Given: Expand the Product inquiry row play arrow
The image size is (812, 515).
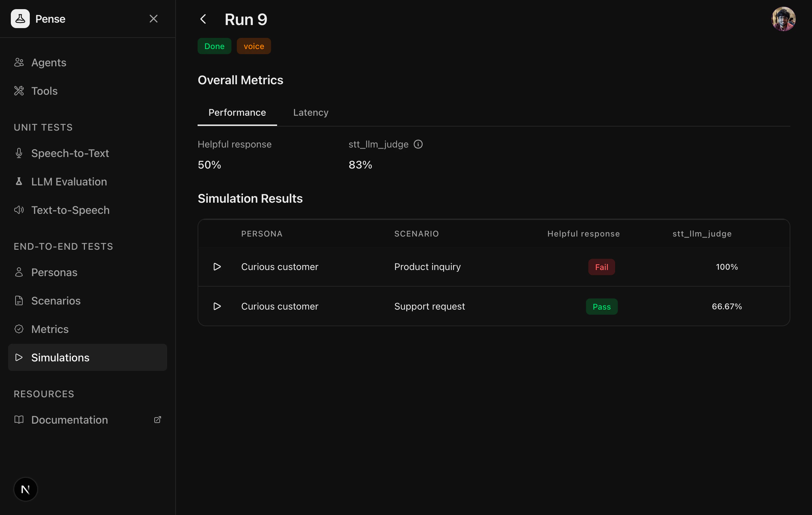Looking at the screenshot, I should [x=217, y=267].
